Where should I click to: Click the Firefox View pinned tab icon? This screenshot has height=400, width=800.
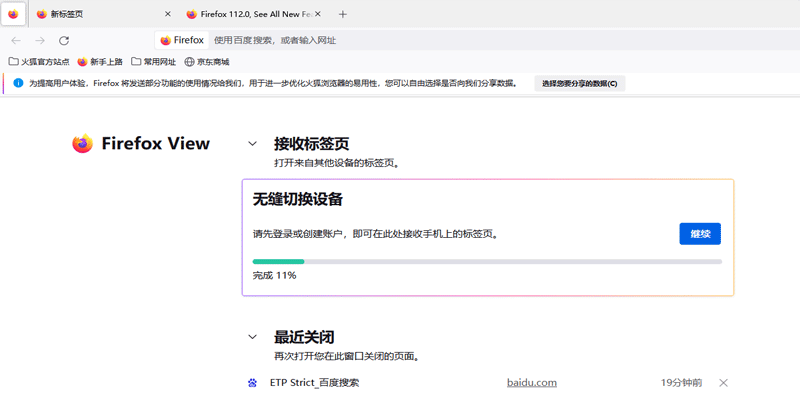pos(13,15)
